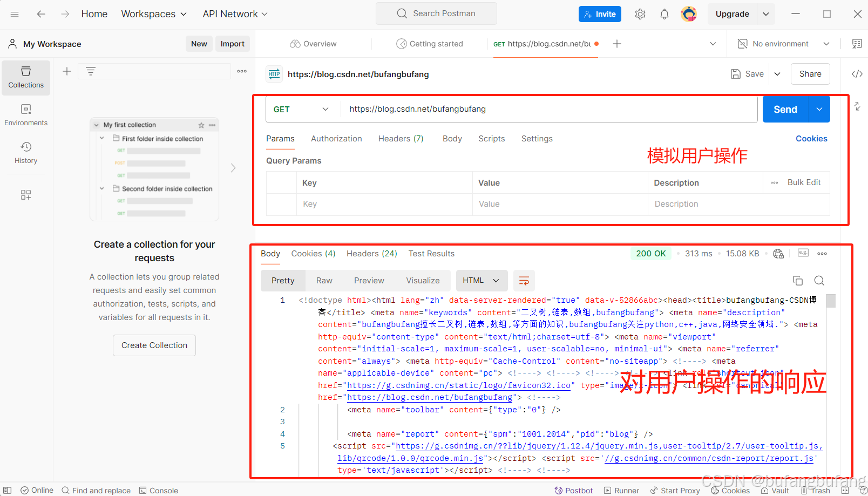Open the response Cookies (4) tab

point(314,254)
